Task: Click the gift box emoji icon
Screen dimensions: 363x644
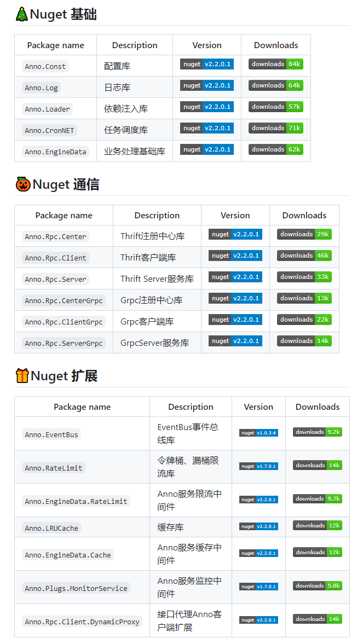Action: 22,376
